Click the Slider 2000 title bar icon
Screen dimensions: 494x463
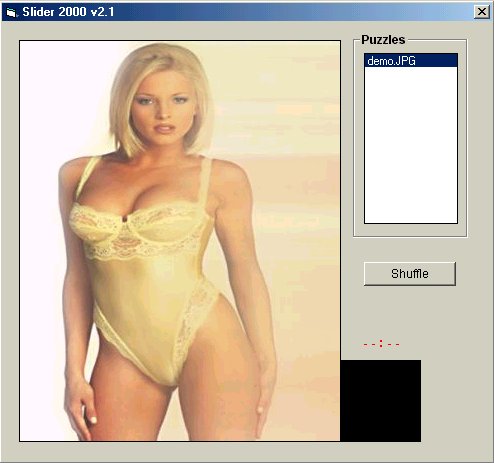click(x=11, y=12)
